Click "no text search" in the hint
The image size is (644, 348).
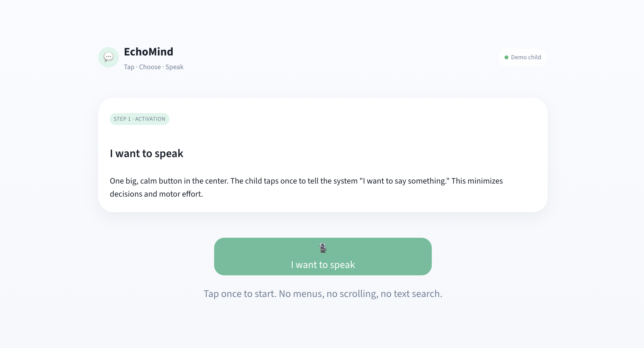tap(411, 294)
